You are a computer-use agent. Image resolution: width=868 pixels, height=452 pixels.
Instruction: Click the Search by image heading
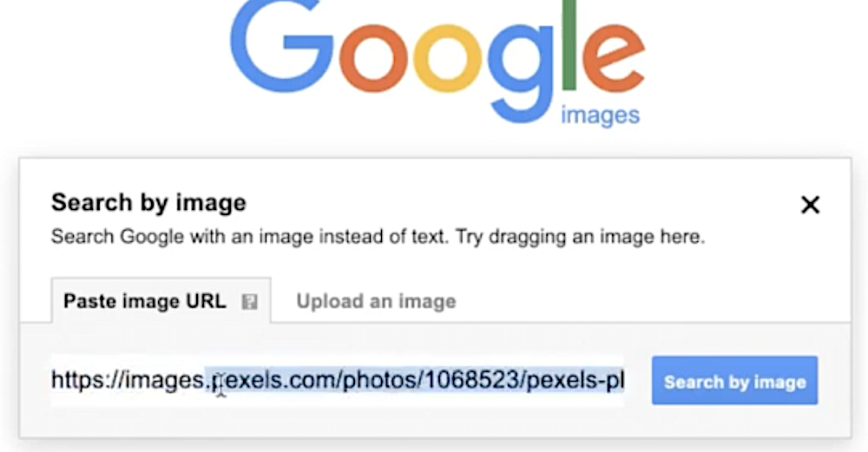click(148, 202)
